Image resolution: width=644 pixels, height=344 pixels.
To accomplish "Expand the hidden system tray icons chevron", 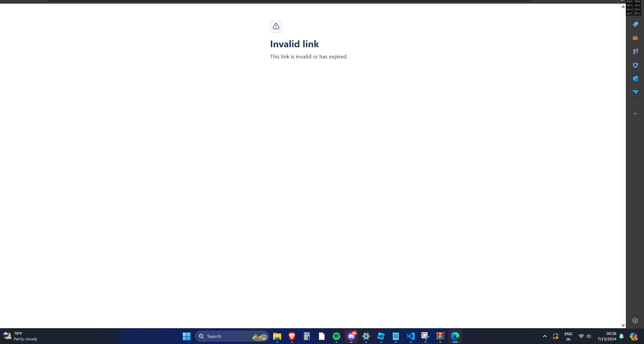I will pyautogui.click(x=545, y=336).
